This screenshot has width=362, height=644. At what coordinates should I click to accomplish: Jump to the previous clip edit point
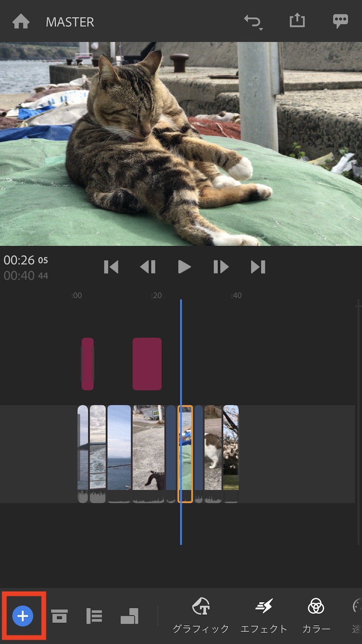pos(111,267)
